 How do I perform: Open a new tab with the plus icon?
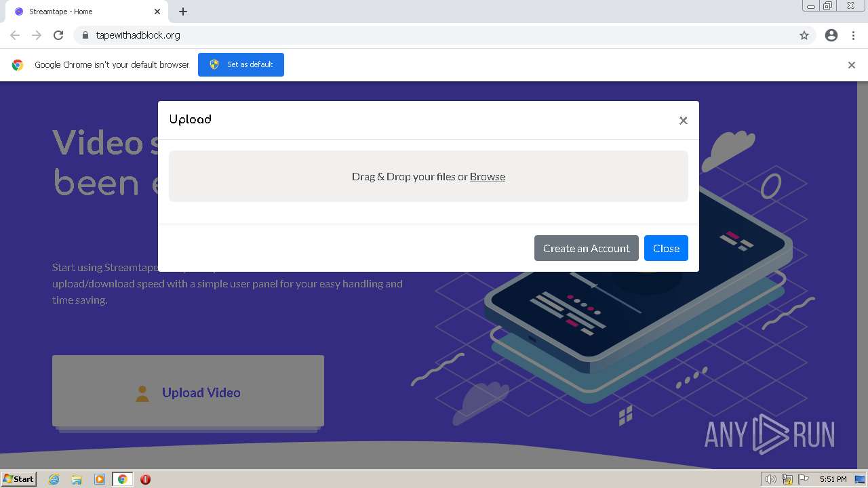pyautogui.click(x=183, y=12)
